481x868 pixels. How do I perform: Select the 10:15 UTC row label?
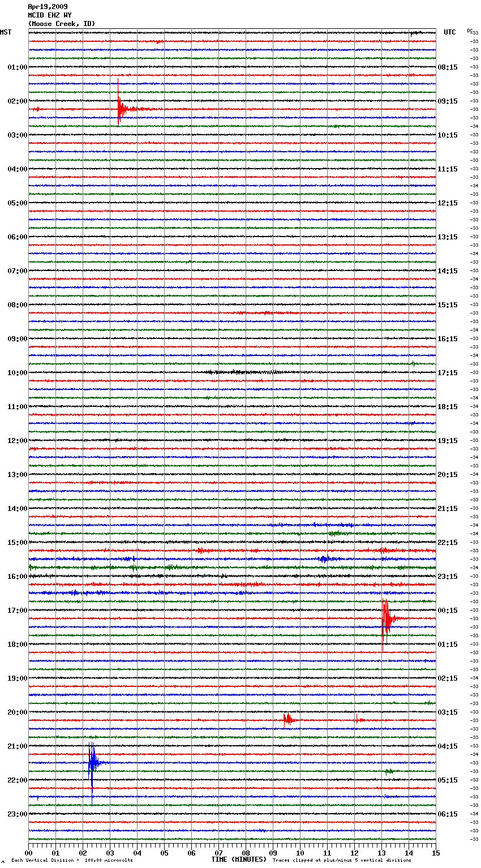point(448,135)
